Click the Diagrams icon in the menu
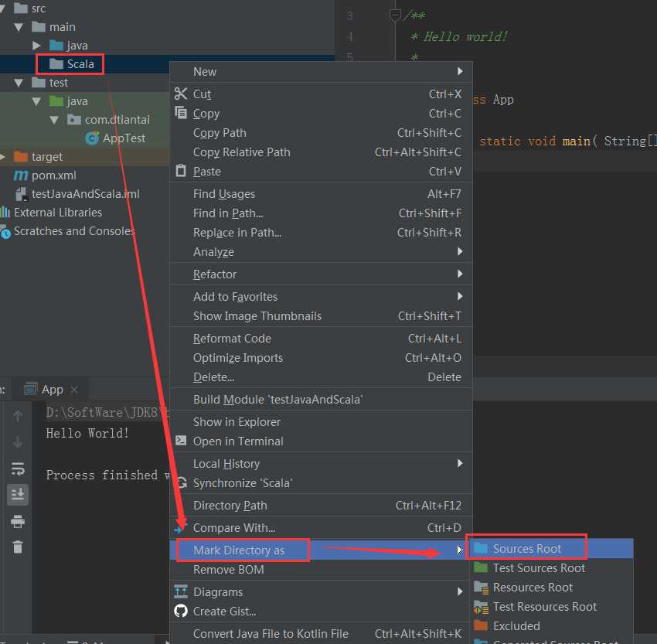657x644 pixels. [181, 591]
